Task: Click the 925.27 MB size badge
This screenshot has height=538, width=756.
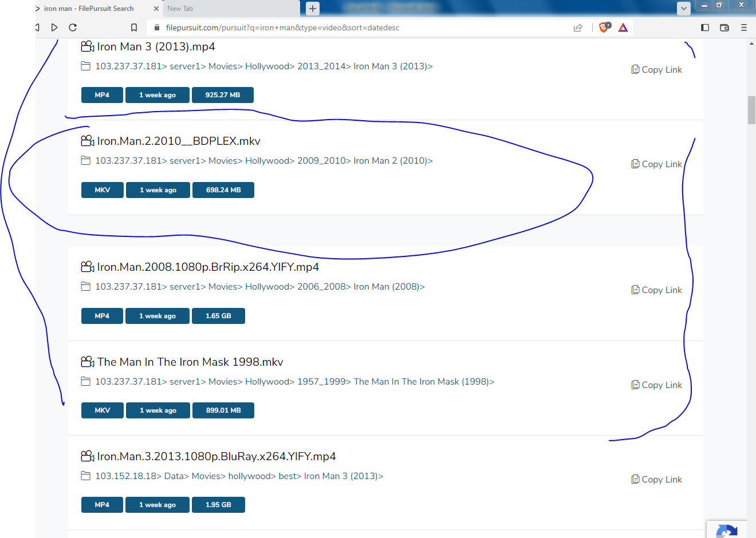Action: pyautogui.click(x=223, y=95)
